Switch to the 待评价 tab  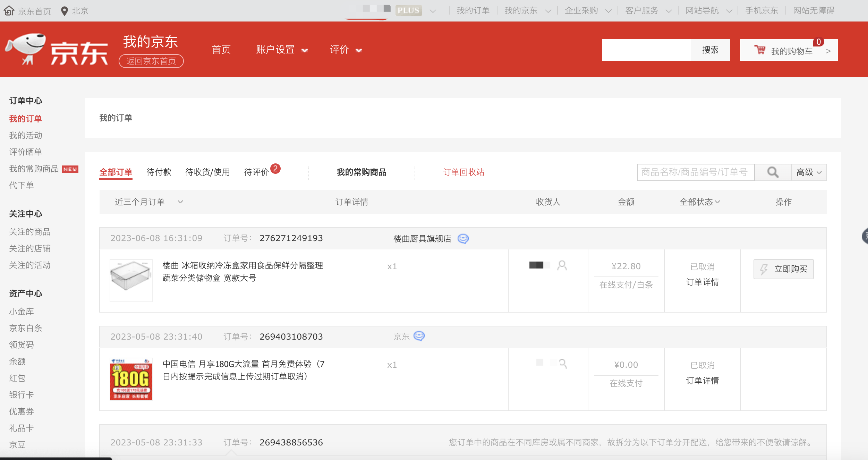click(256, 172)
